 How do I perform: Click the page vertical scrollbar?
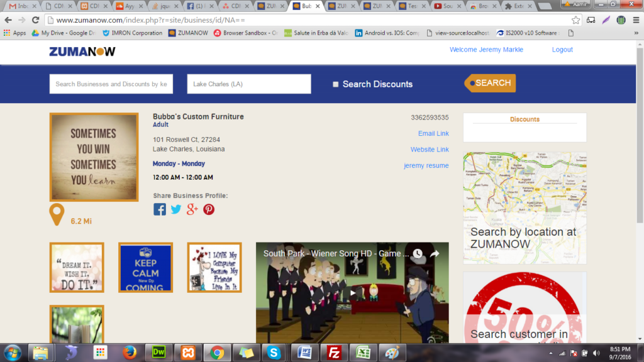click(x=640, y=136)
